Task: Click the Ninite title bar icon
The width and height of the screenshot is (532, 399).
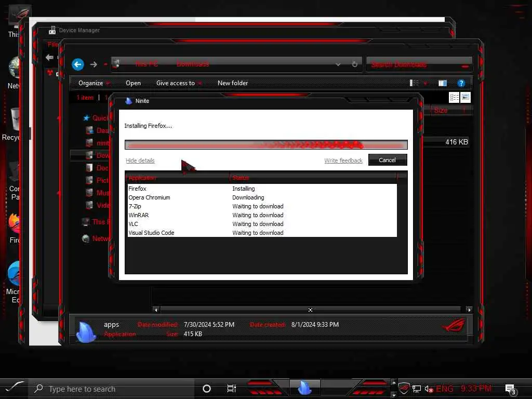Action: click(x=129, y=101)
